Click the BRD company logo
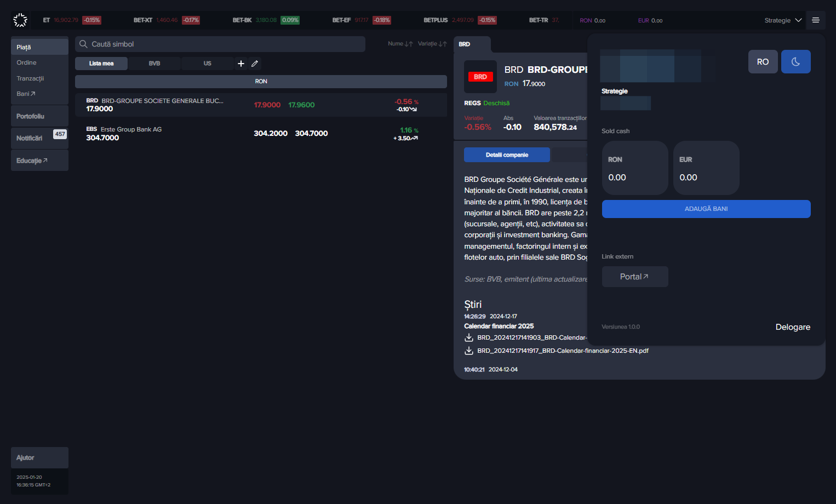Screen dimensions: 836x504 point(480,77)
